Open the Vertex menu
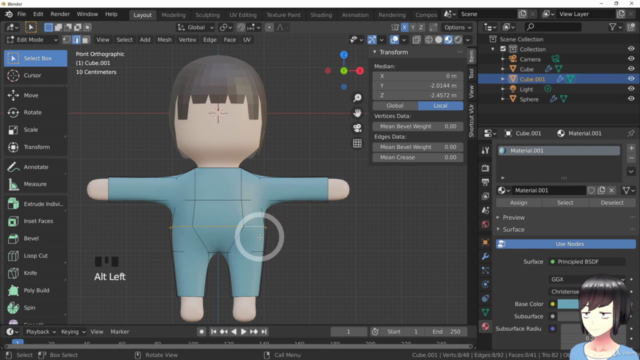The width and height of the screenshot is (640, 360). (x=187, y=40)
